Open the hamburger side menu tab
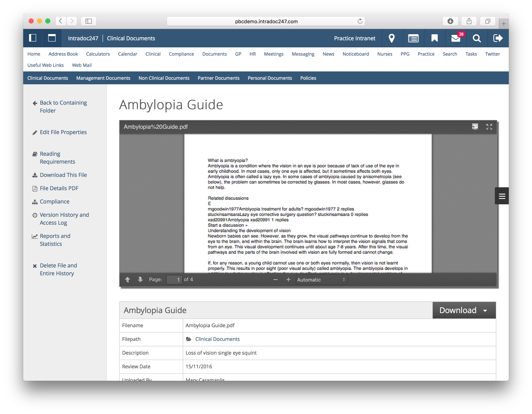The image size is (532, 414). click(x=502, y=196)
